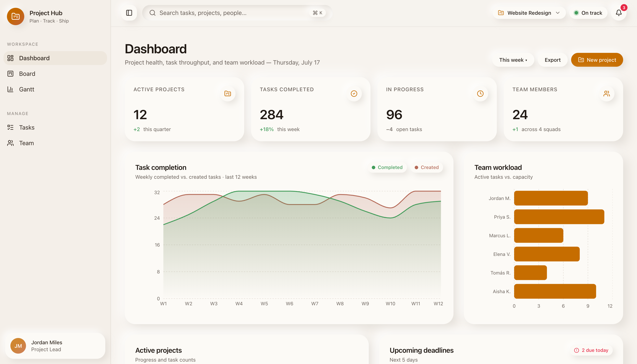Click the Tasks Completed checkmark icon
Image resolution: width=637 pixels, height=364 pixels.
tap(354, 94)
